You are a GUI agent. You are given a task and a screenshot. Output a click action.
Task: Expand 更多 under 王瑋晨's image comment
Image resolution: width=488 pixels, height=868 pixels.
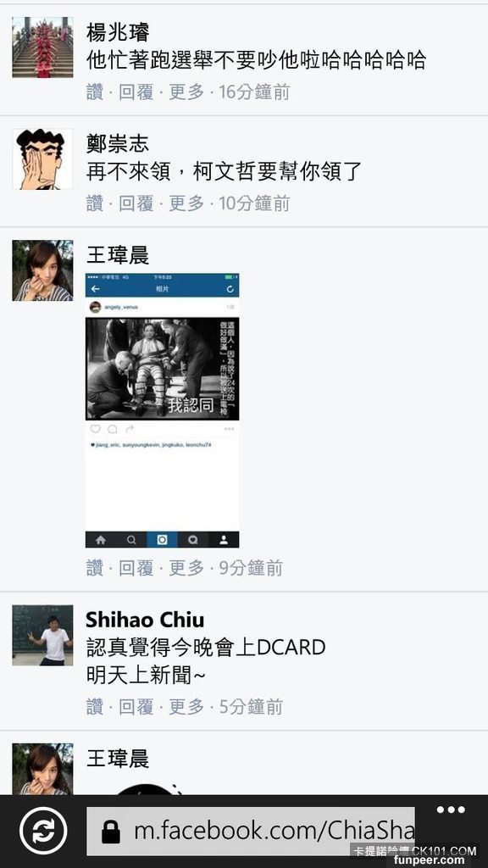pos(186,568)
